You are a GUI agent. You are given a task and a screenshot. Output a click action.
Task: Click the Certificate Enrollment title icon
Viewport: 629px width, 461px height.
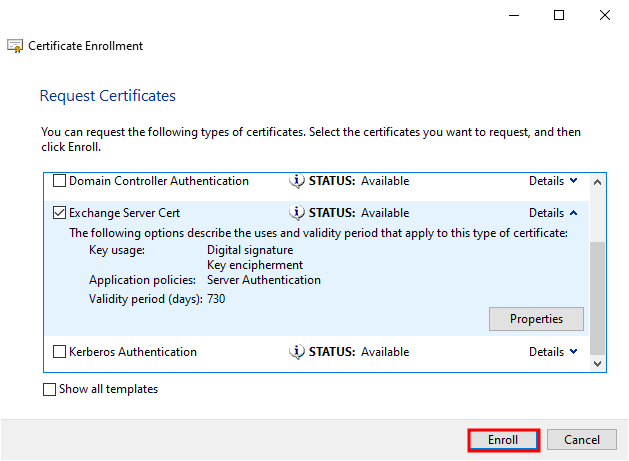pos(15,46)
